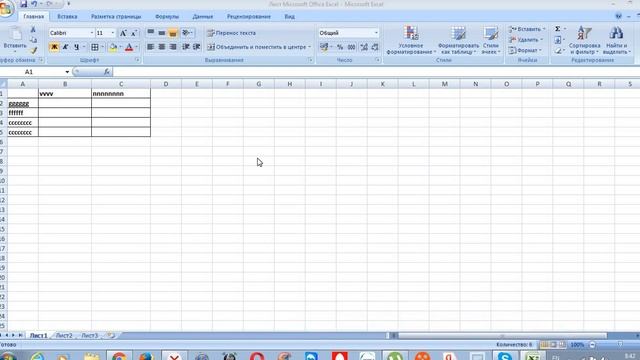640x360 pixels.
Task: Open the Fill Color dropdown arrow
Action: 120,47
